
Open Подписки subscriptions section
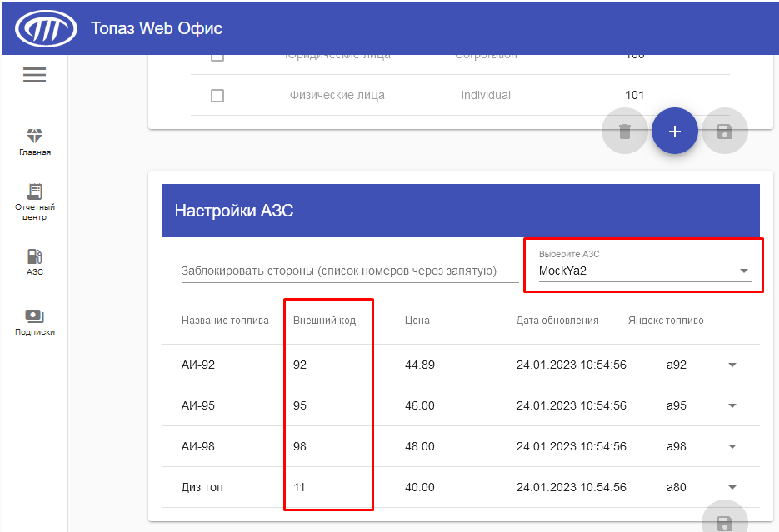click(x=34, y=322)
